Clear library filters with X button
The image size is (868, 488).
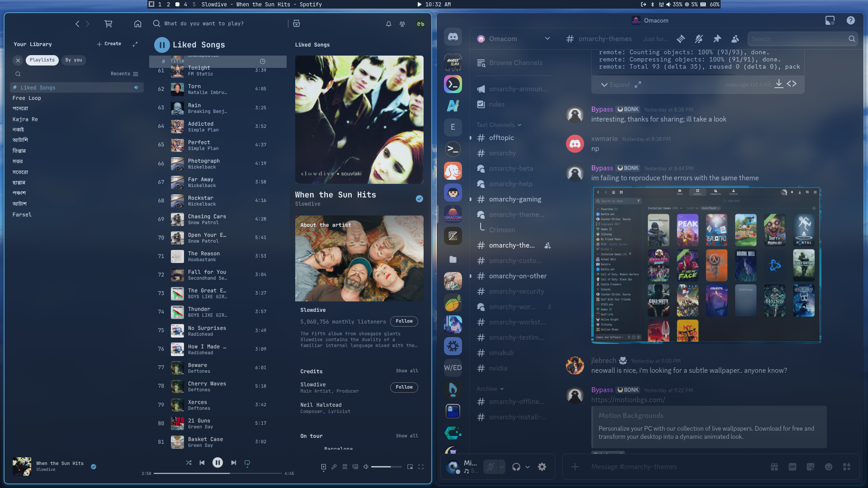(18, 60)
